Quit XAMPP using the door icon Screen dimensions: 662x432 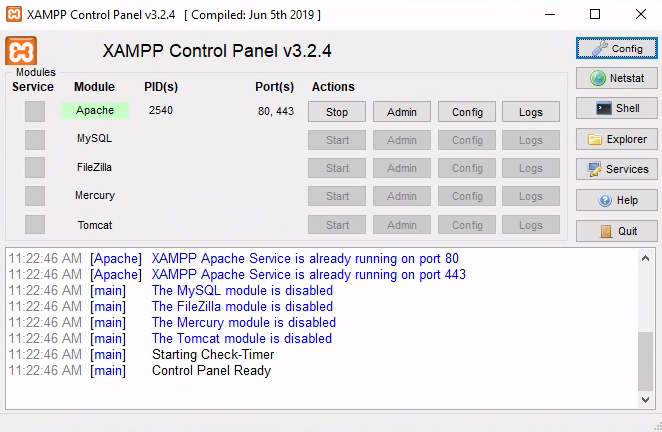click(x=616, y=231)
